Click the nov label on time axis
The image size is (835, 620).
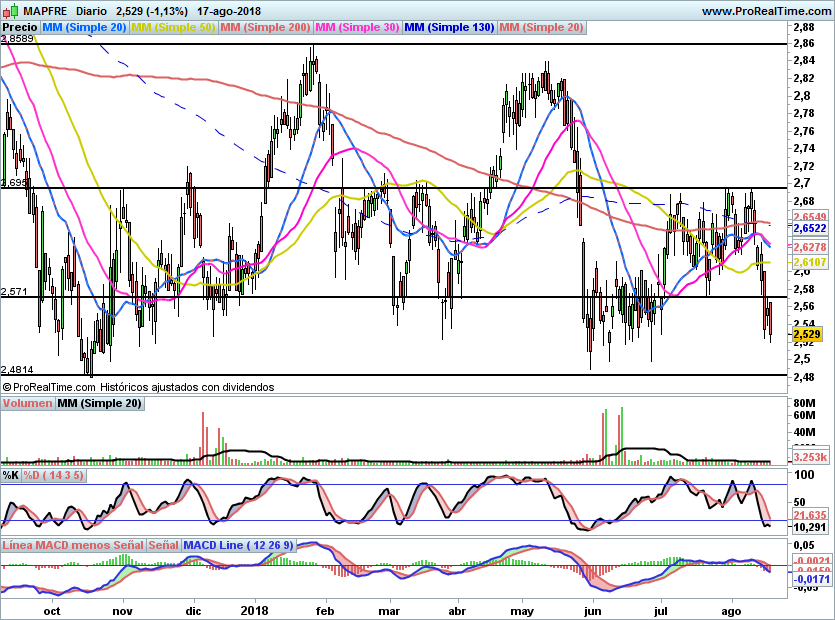[122, 611]
